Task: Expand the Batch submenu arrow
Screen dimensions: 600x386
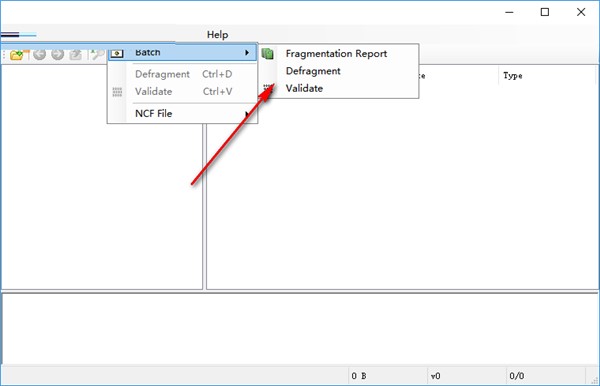Action: [x=247, y=52]
